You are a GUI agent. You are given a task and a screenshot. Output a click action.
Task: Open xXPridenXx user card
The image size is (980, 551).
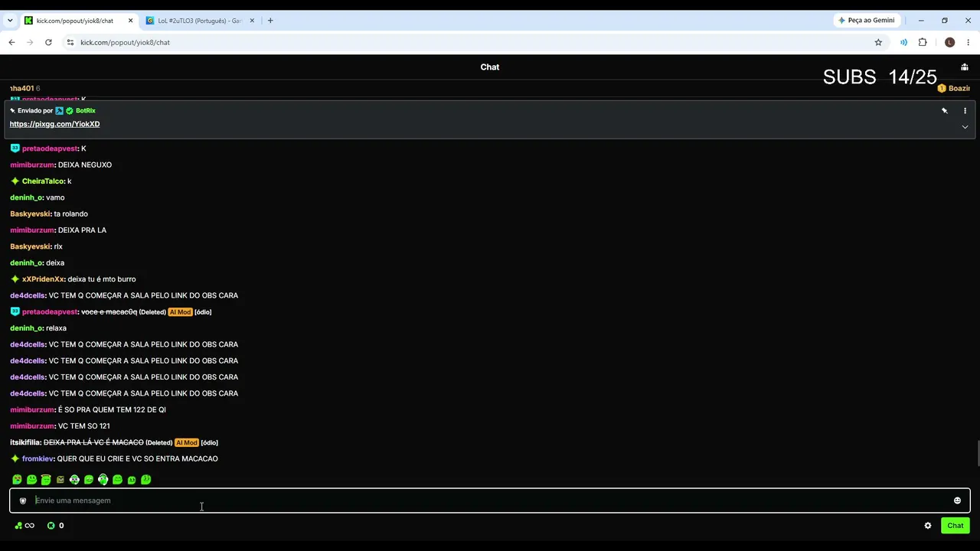[x=43, y=279]
